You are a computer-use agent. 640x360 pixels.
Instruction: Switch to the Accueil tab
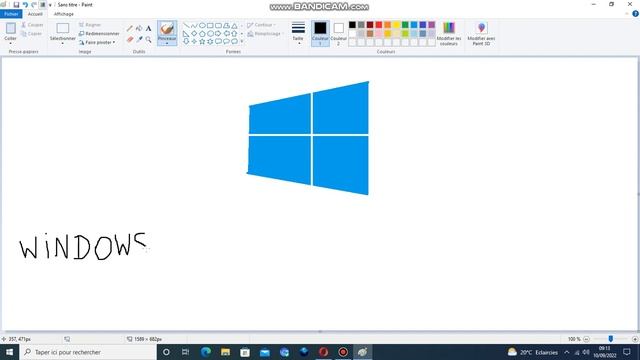coord(35,14)
